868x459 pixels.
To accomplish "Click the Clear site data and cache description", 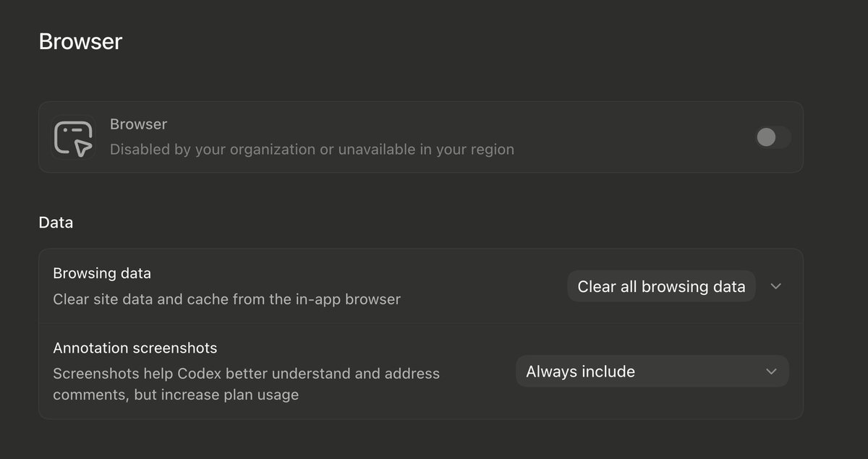I will tap(226, 299).
